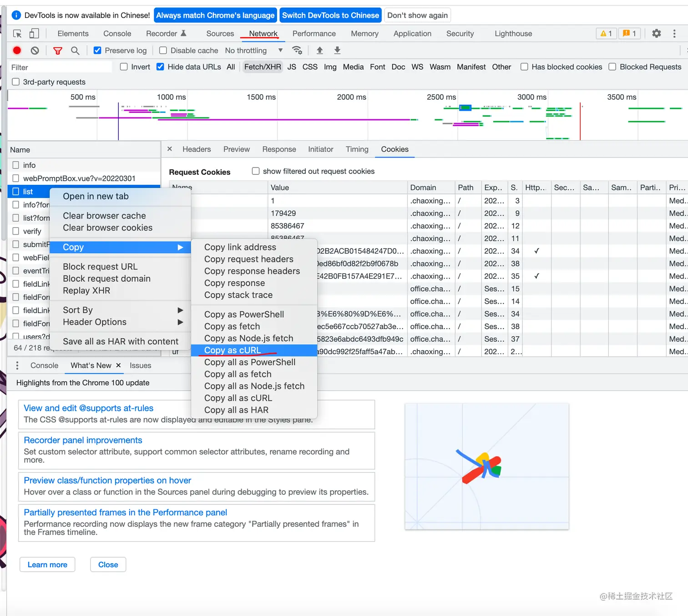Choose Copy as fetch
This screenshot has width=688, height=616.
pos(254,326)
